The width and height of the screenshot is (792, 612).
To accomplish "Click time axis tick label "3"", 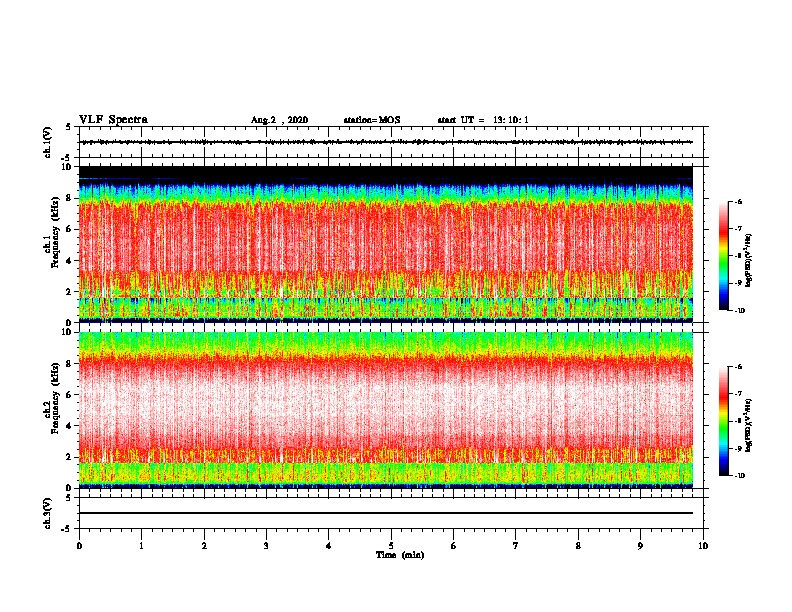I will tap(266, 546).
